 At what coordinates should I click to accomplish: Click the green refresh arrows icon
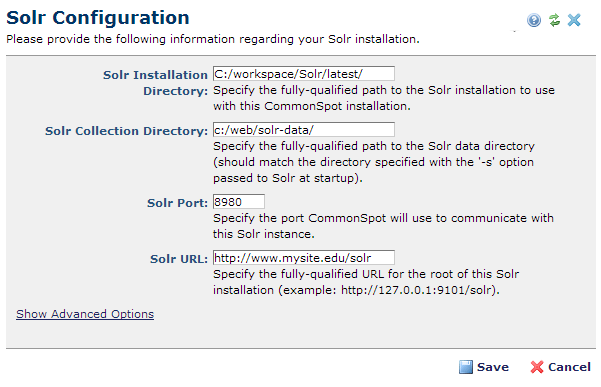(x=554, y=20)
